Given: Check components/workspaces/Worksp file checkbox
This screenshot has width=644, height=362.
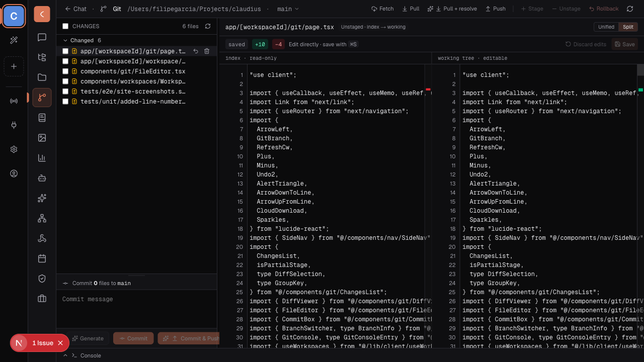Looking at the screenshot, I should [x=65, y=81].
